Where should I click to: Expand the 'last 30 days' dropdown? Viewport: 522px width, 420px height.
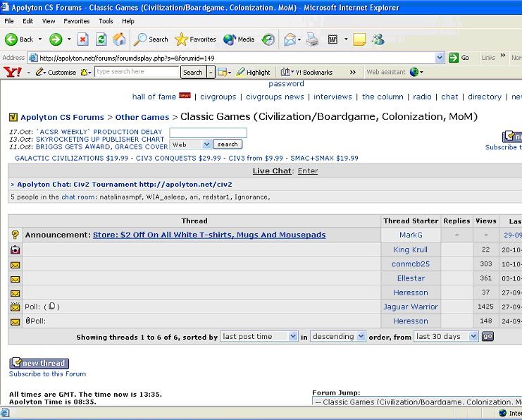(445, 337)
